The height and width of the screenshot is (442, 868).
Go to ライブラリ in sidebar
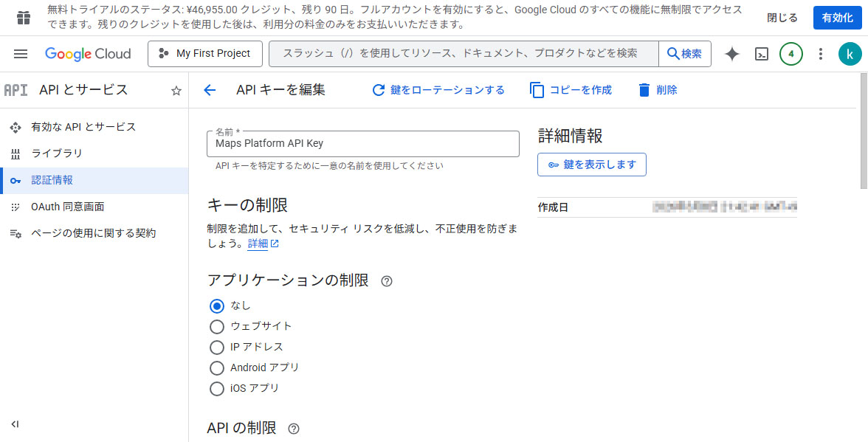pos(57,153)
